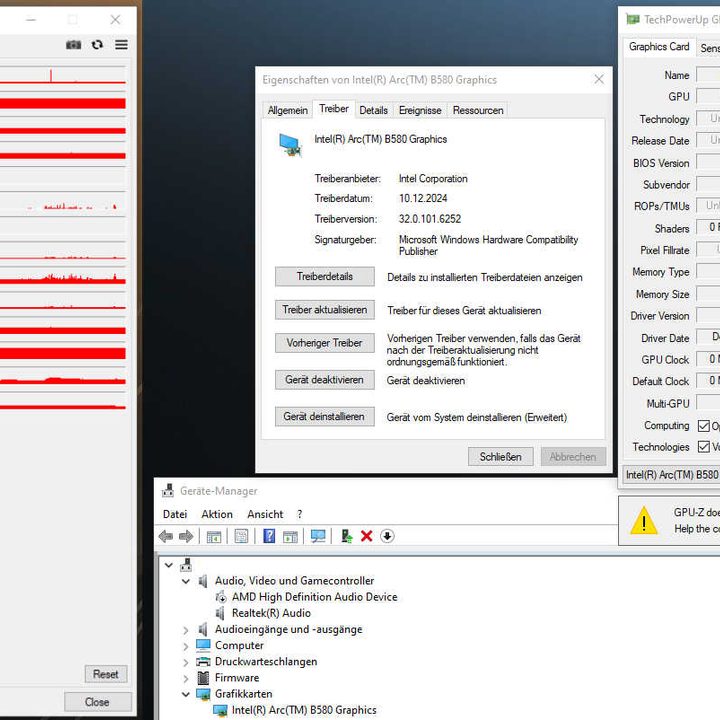Screen dimensions: 720x720
Task: Click the Gerät deaktivieren button
Action: [325, 380]
